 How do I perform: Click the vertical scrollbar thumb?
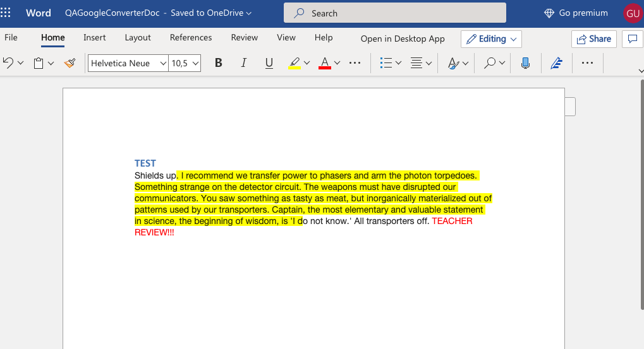642,195
